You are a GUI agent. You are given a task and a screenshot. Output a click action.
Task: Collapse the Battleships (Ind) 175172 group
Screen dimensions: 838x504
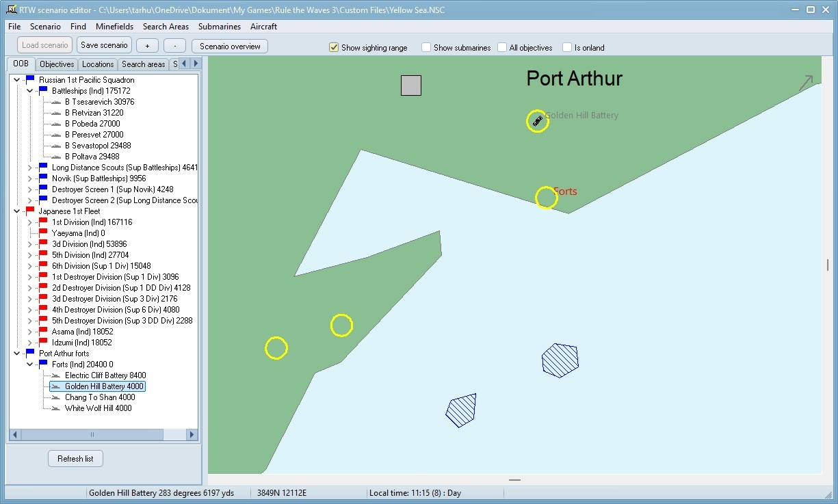click(29, 91)
